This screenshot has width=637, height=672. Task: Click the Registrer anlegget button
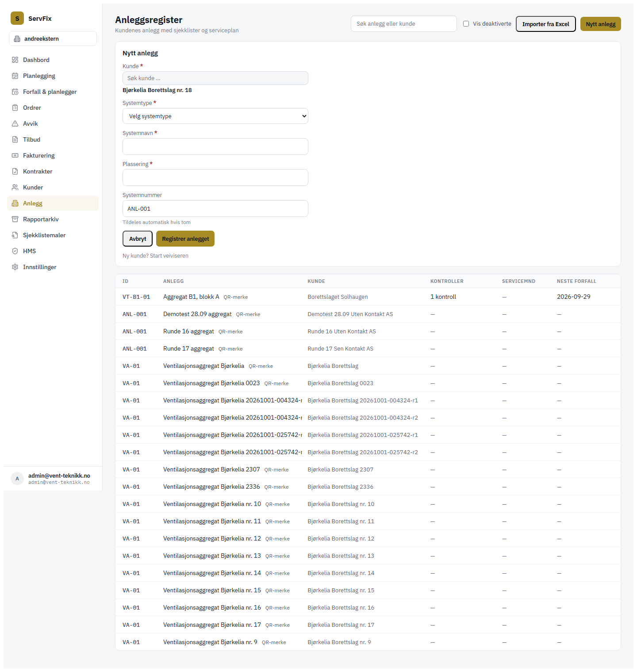[185, 239]
